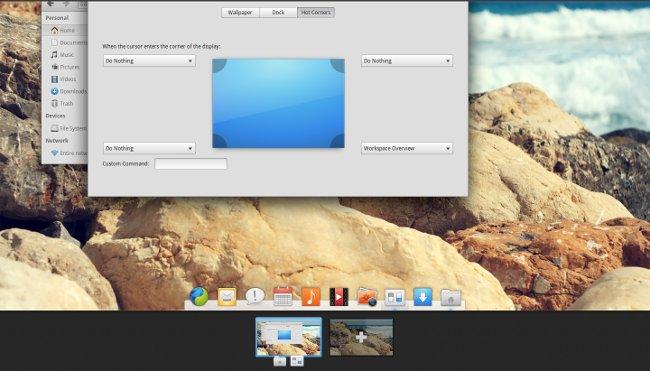Click Videos icon in Files sidebar
This screenshot has height=371, width=650.
(54, 79)
